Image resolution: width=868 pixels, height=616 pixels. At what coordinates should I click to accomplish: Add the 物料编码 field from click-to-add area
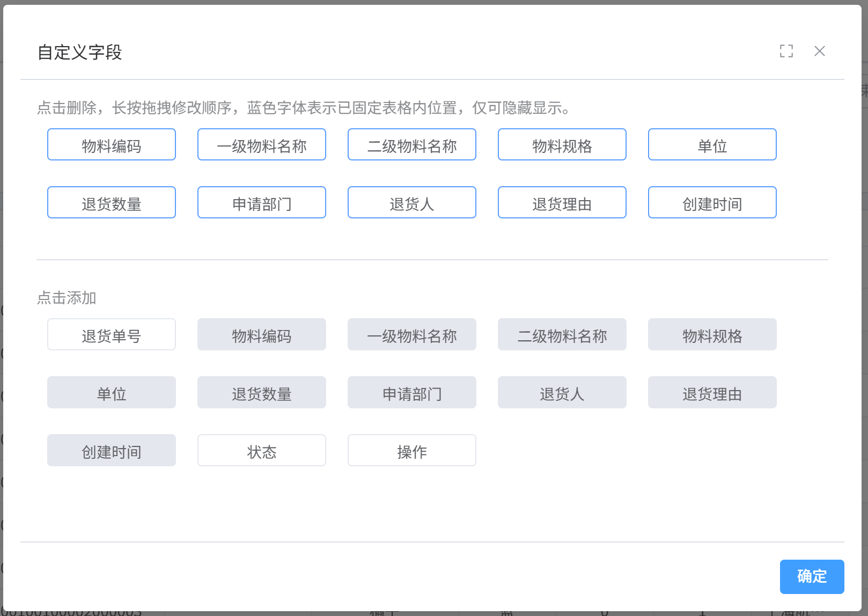[261, 334]
